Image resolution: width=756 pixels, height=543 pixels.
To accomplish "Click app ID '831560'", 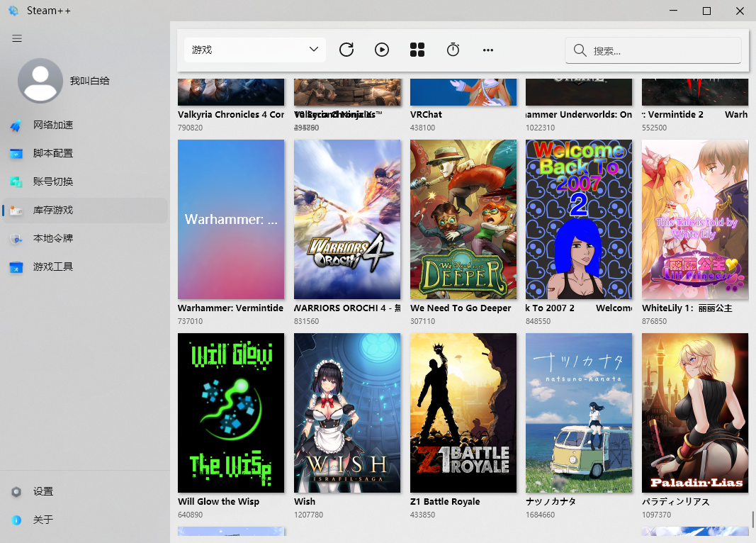I will [306, 321].
